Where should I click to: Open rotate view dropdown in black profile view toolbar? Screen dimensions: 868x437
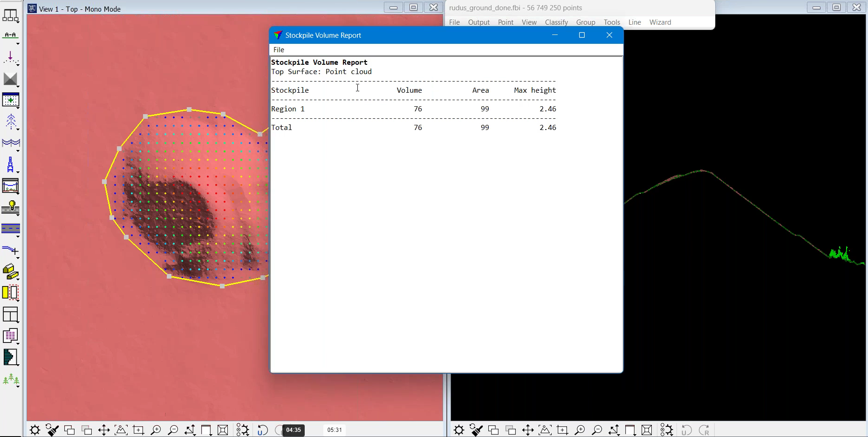614,430
